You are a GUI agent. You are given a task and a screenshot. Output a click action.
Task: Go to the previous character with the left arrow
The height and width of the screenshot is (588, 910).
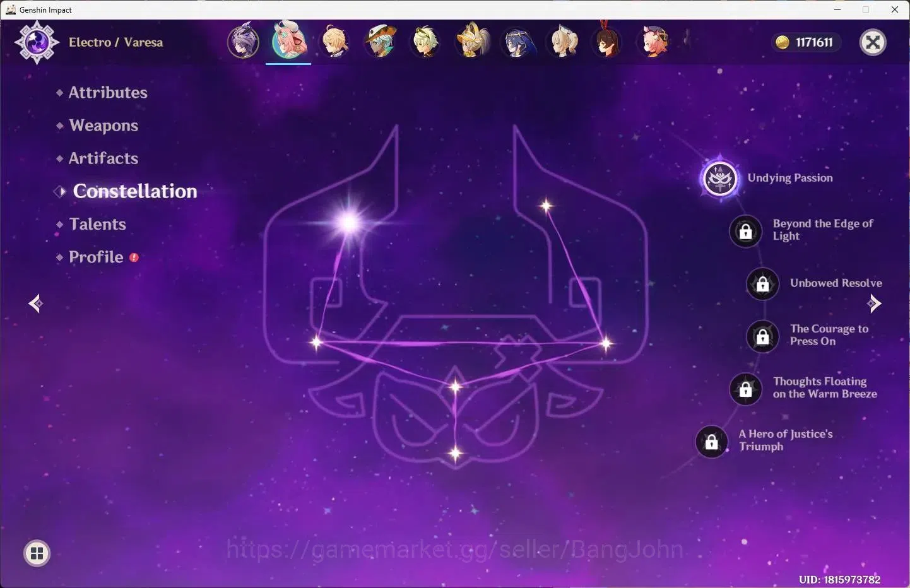click(x=35, y=303)
